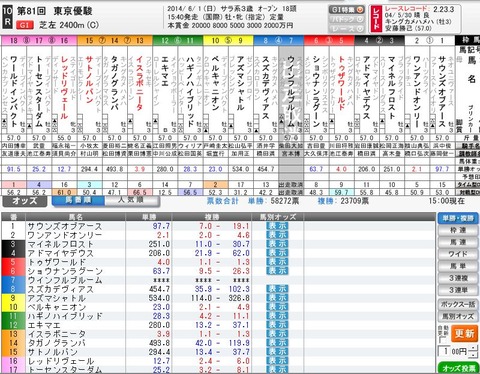
Task: Click the red GI grade badge
Action: [25, 25]
